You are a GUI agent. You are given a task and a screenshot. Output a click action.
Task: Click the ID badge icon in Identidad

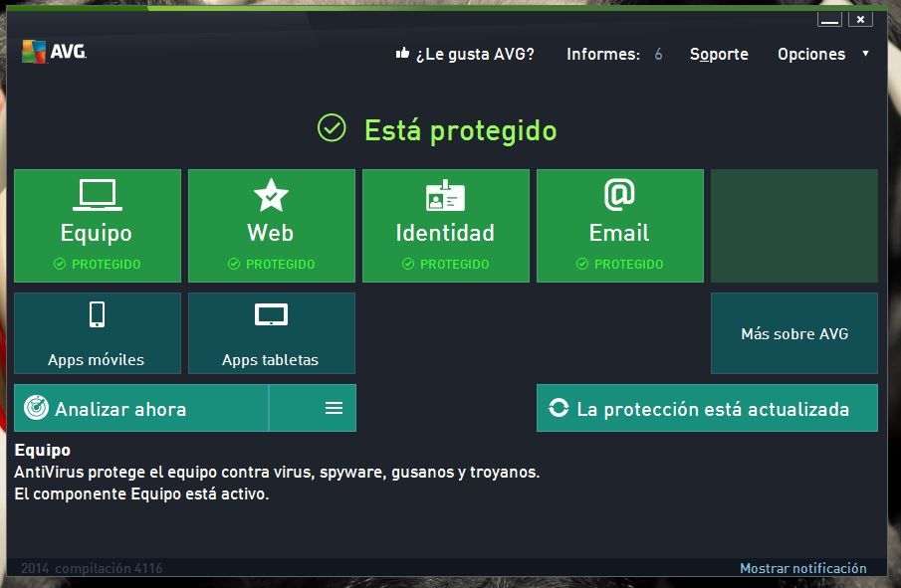point(445,195)
